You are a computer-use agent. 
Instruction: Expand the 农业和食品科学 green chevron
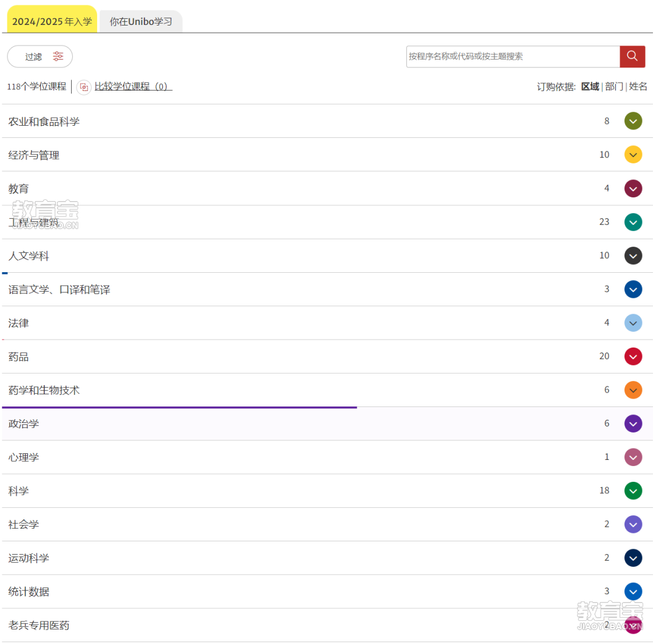(x=633, y=122)
